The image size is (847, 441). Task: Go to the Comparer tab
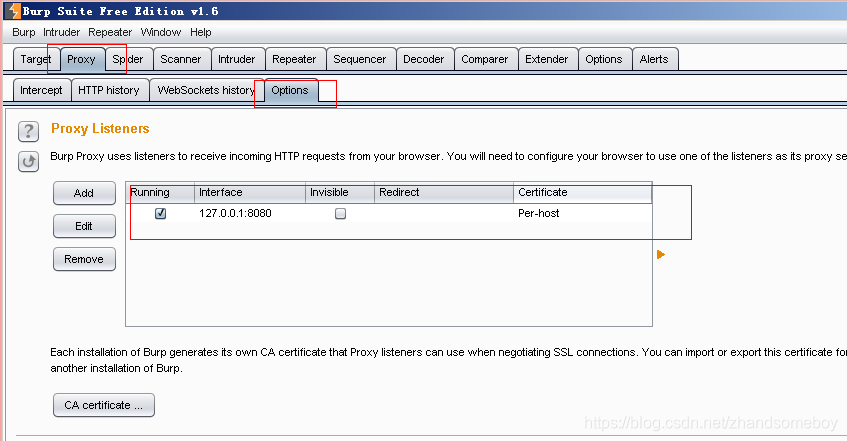(485, 59)
